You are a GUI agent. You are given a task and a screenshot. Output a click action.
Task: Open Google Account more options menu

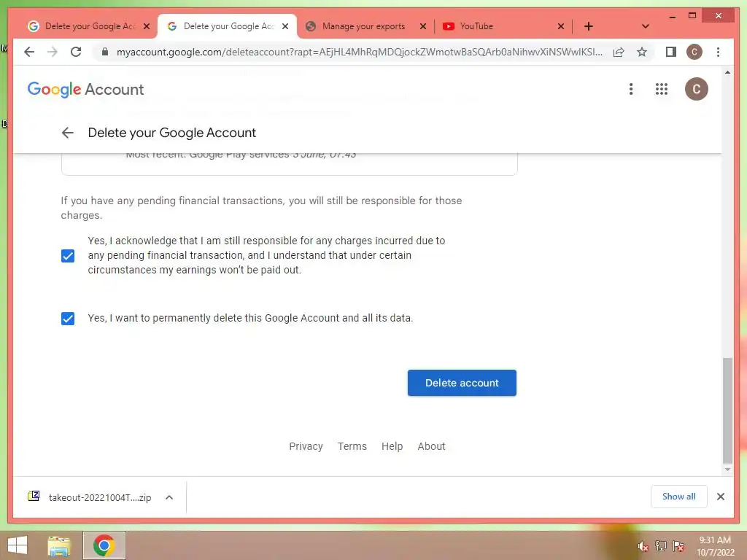pos(631,89)
